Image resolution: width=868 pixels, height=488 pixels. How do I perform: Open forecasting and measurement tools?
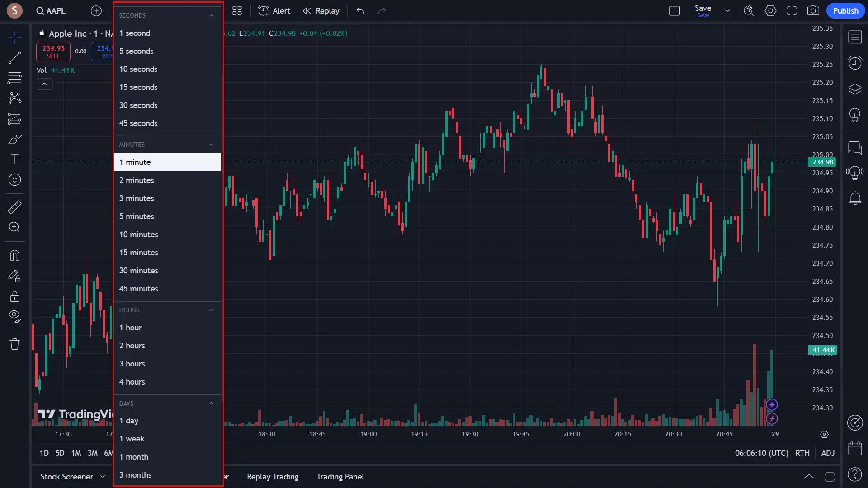click(x=14, y=119)
